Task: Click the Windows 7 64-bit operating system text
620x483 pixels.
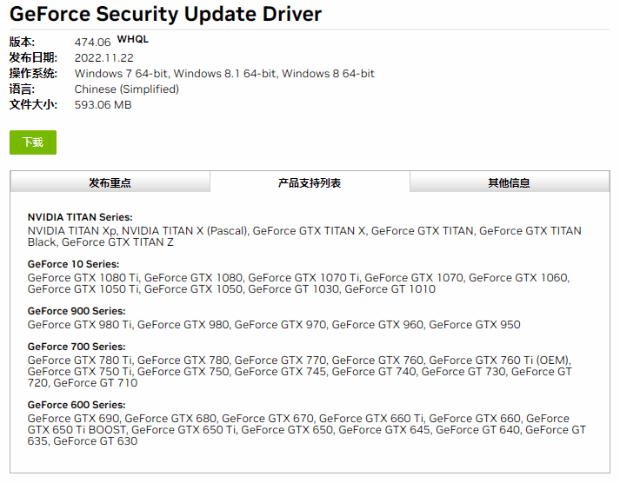Action: click(121, 74)
